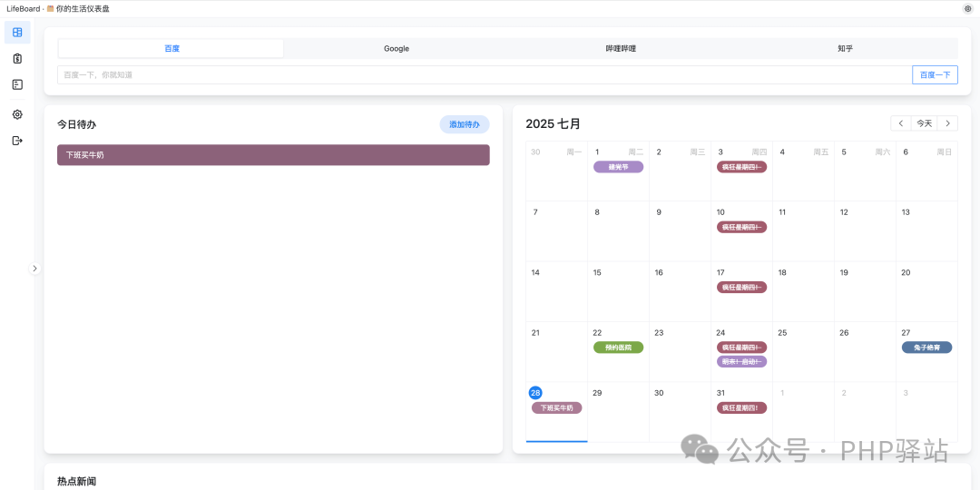Switch to the 知乎 search tab
The width and height of the screenshot is (980, 490).
click(845, 49)
